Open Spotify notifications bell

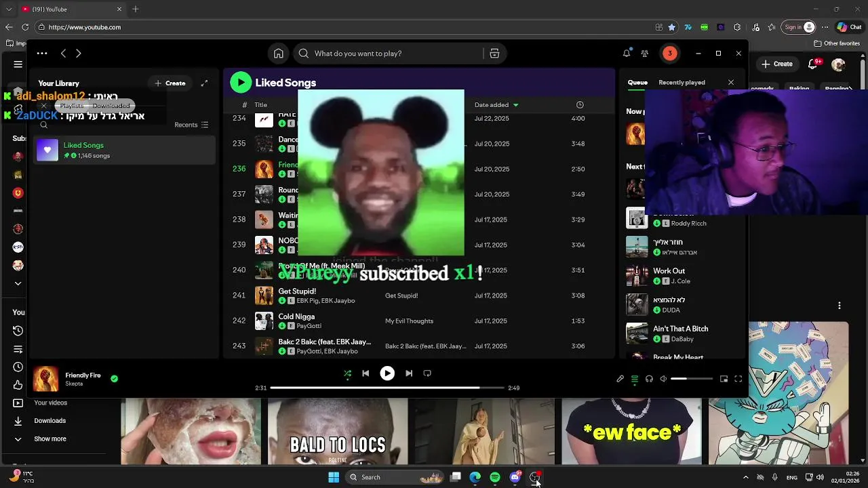click(x=627, y=54)
